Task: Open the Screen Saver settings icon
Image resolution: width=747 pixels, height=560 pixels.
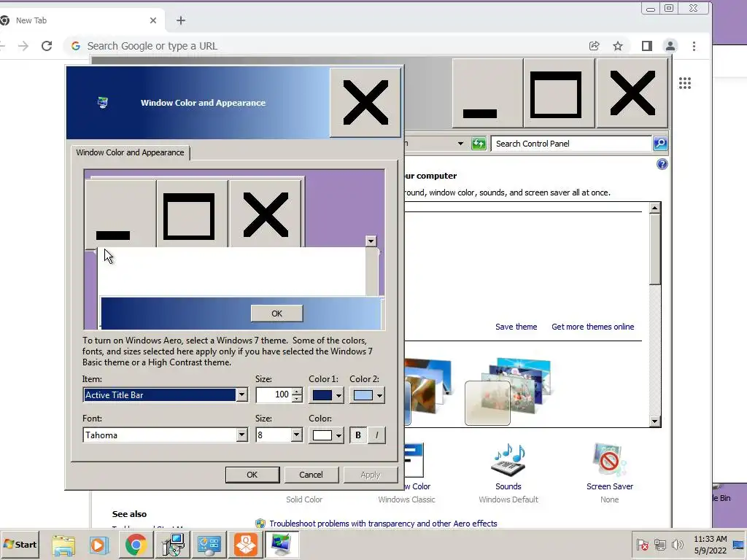Action: pyautogui.click(x=609, y=461)
